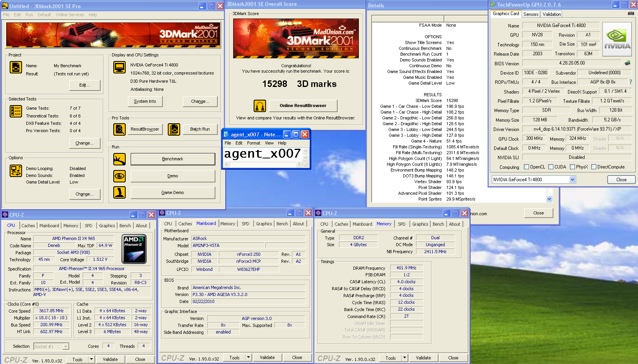This screenshot has height=364, width=638.
Task: Switch to the Validation tab in GPU-Z
Action: (x=551, y=14)
